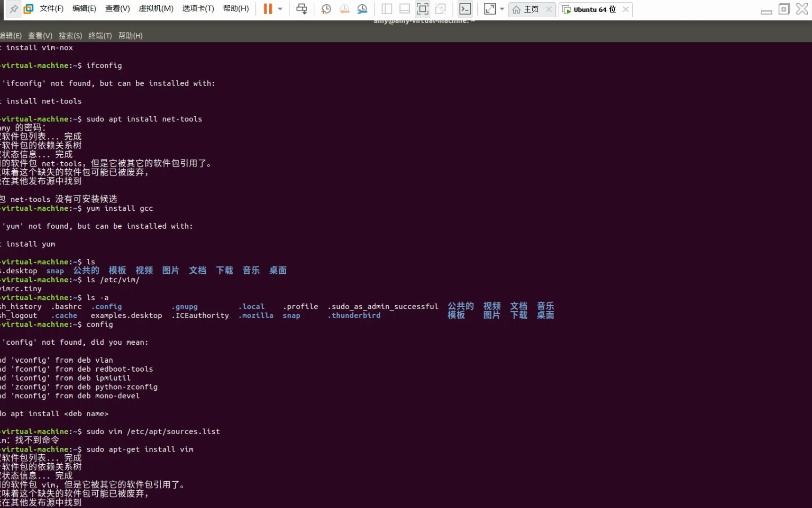Switch to the 主页 home tab
This screenshot has width=812, height=508.
pos(531,9)
